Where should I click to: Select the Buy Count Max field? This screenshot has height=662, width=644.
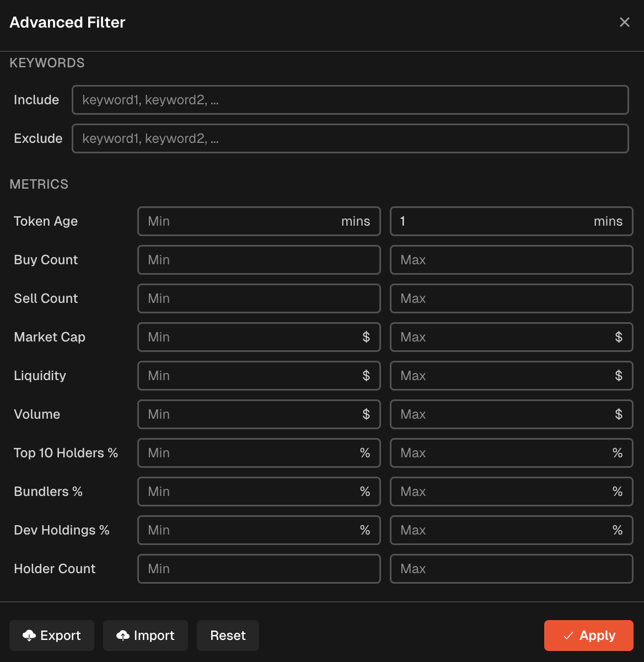(x=512, y=260)
